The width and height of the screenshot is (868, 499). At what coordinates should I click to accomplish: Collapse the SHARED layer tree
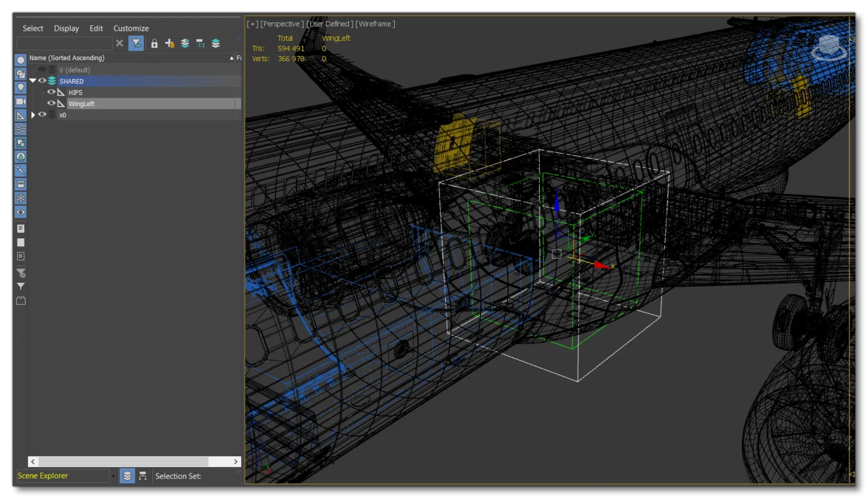click(33, 81)
